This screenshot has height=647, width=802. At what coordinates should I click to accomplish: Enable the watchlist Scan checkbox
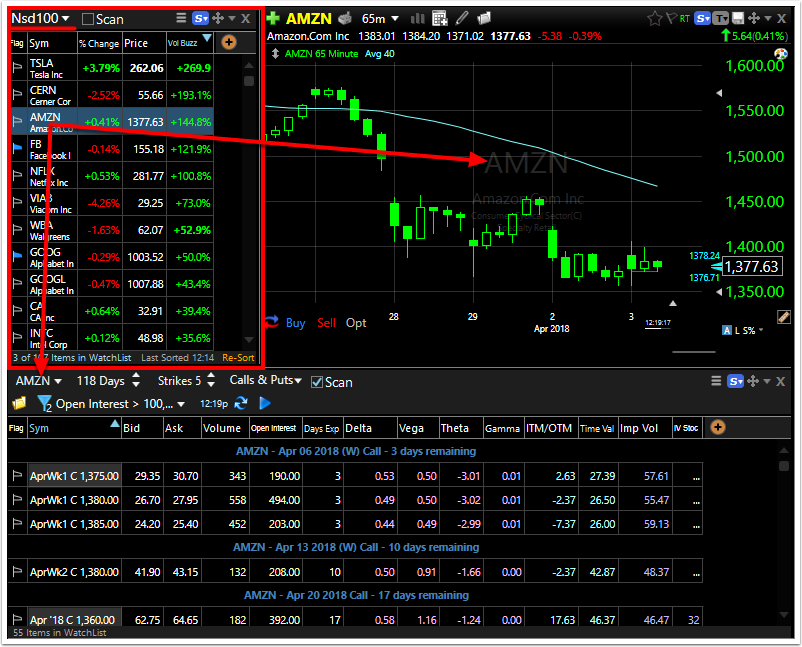88,19
